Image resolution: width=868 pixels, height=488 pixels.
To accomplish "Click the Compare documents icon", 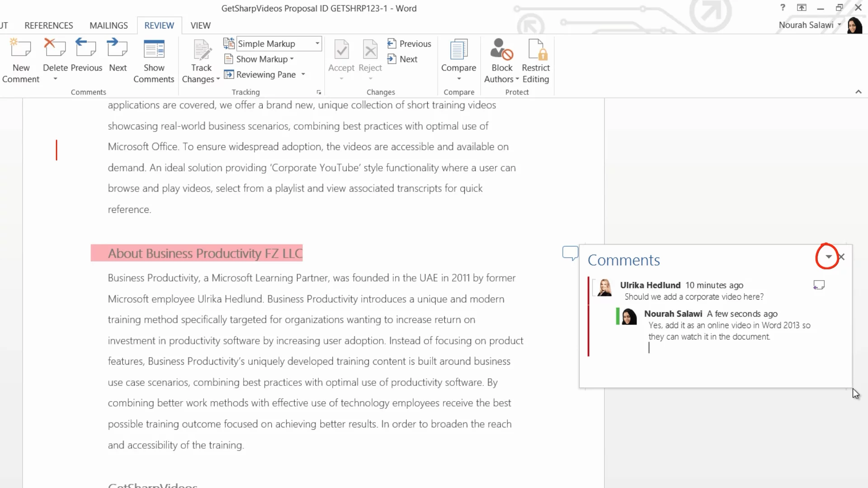I will click(x=458, y=50).
